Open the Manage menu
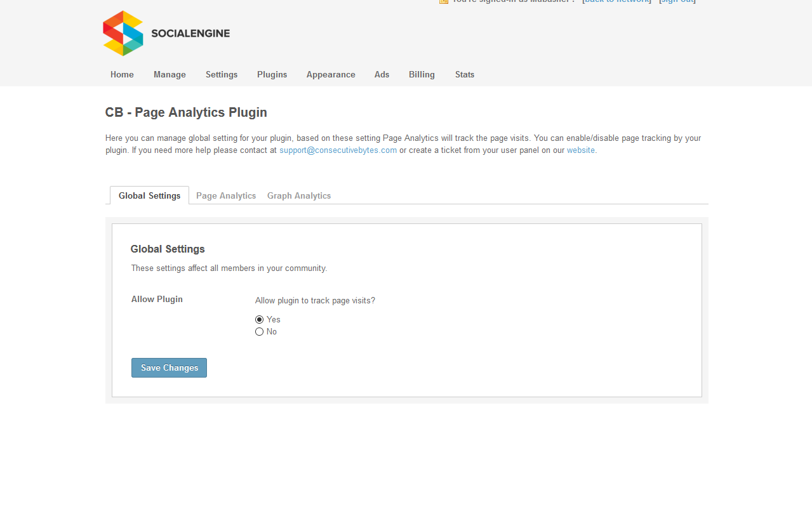Screen dimensions: 812x528 (x=170, y=75)
